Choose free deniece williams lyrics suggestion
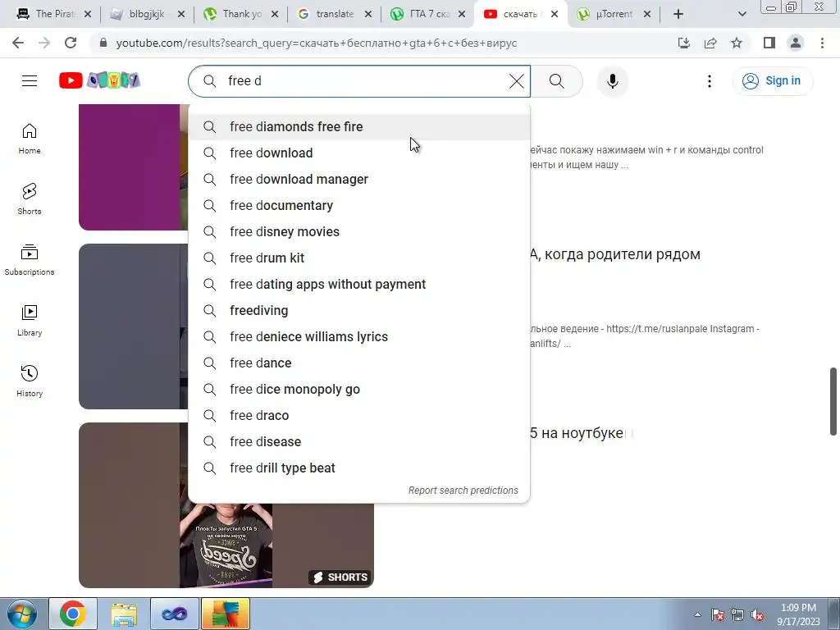840x630 pixels. coord(359,336)
